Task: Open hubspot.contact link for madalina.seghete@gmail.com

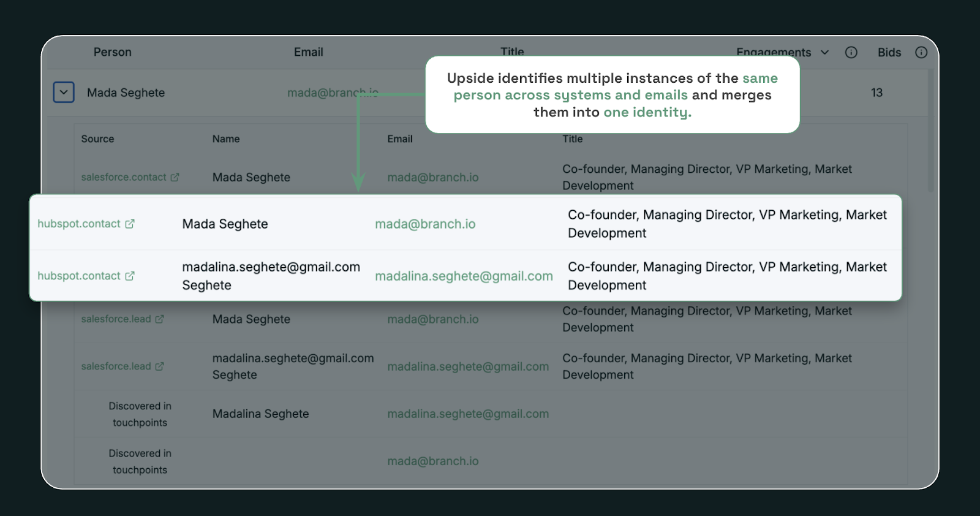Action: coord(79,276)
